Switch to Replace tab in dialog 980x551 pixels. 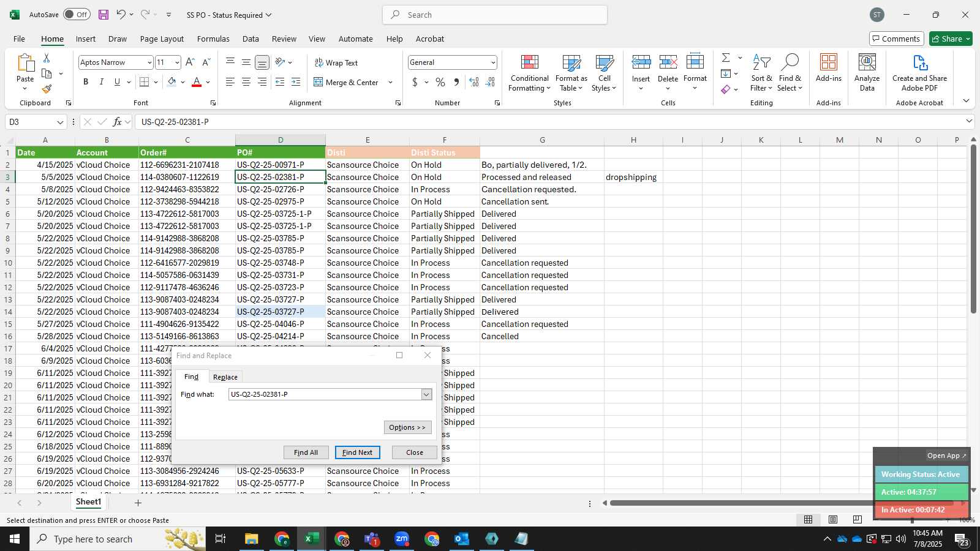[x=225, y=377]
